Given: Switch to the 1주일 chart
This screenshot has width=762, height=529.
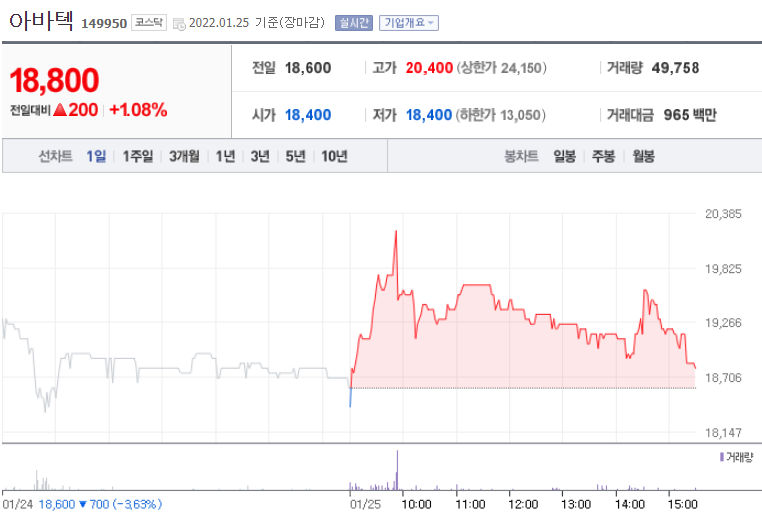Looking at the screenshot, I should tap(138, 156).
